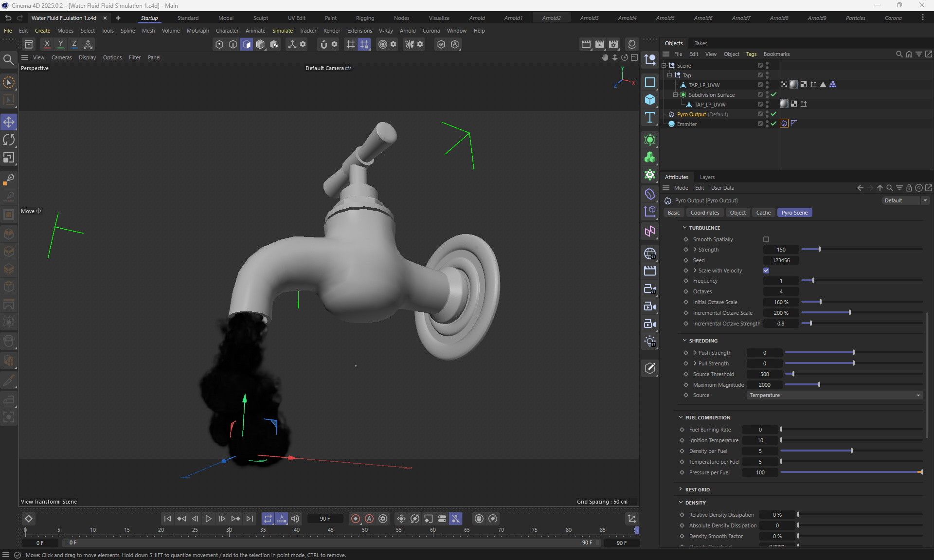Click the Record Active Objects button
Image resolution: width=934 pixels, height=560 pixels.
[356, 519]
